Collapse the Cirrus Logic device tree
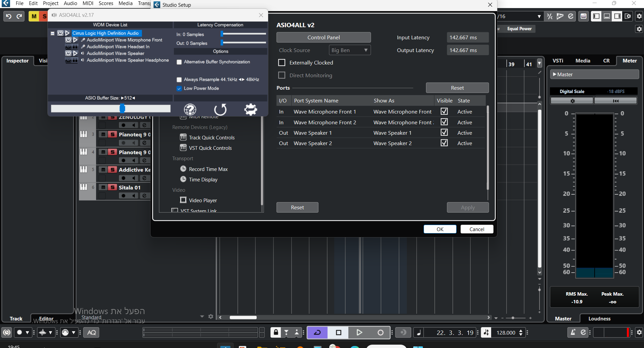The height and width of the screenshot is (348, 644). pos(53,33)
